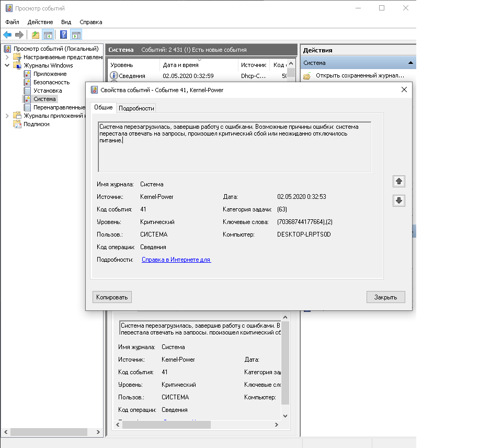Click the info icon next to Сведения row
This screenshot has width=502, height=448.
point(113,76)
